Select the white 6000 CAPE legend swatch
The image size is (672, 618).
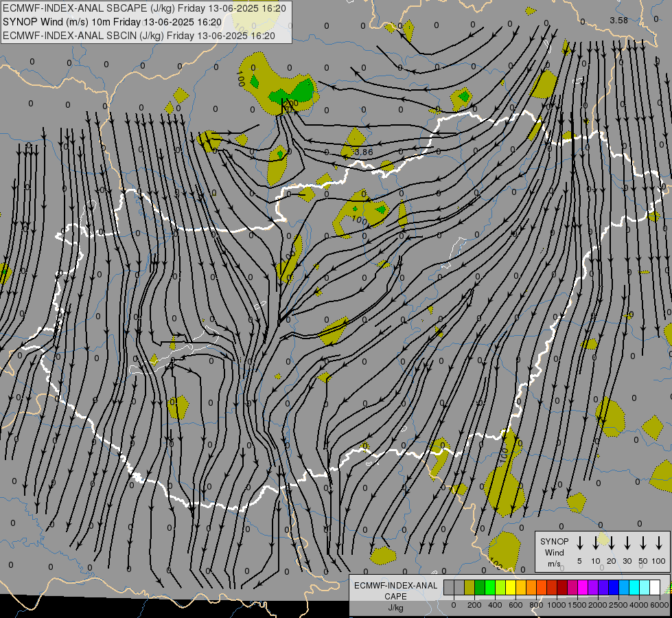click(654, 587)
